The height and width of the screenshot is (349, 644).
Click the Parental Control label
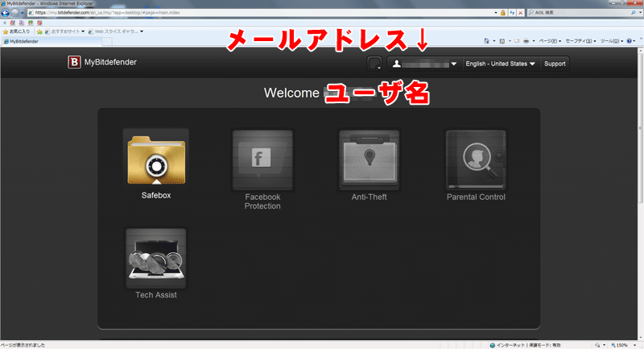[476, 197]
